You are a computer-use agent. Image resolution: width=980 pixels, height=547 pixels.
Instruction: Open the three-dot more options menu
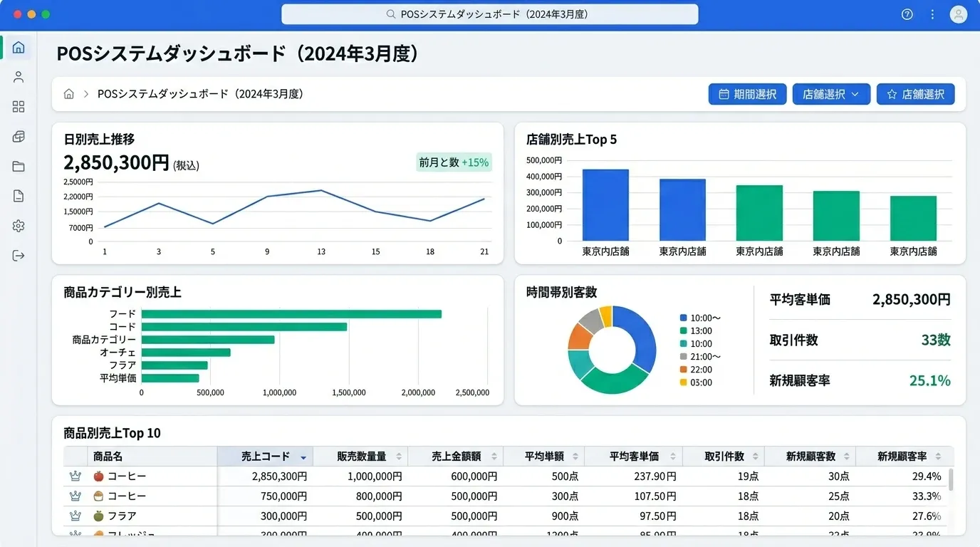[x=932, y=14]
